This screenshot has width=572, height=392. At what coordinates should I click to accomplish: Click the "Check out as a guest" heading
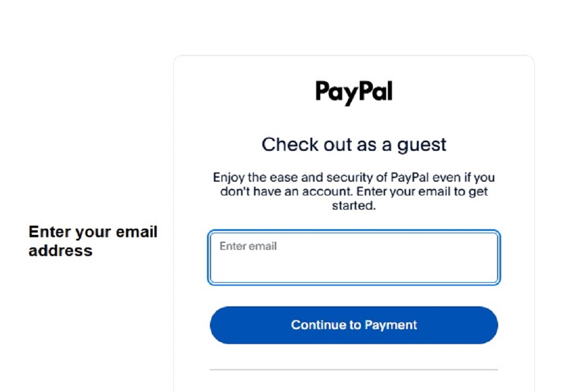pyautogui.click(x=353, y=145)
